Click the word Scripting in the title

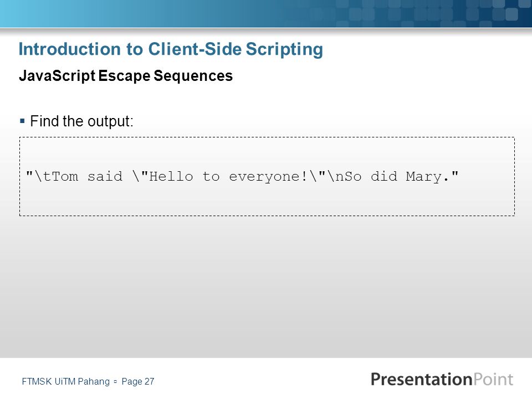click(x=284, y=49)
